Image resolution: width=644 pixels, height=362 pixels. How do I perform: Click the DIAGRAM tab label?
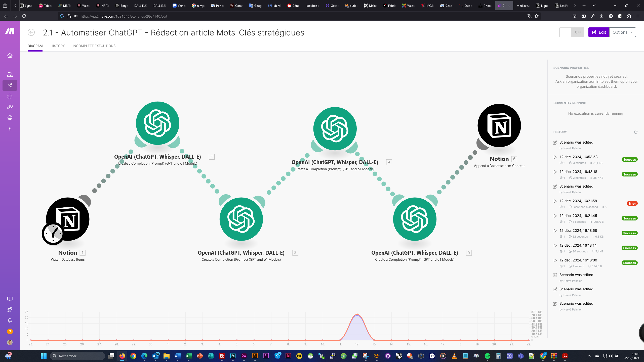pos(35,46)
